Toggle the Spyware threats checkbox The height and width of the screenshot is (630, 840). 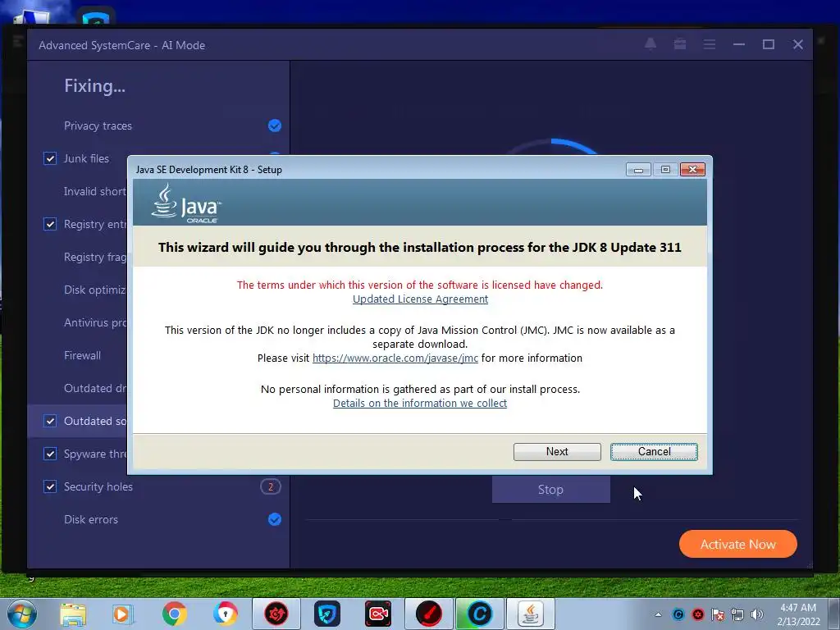pos(50,454)
